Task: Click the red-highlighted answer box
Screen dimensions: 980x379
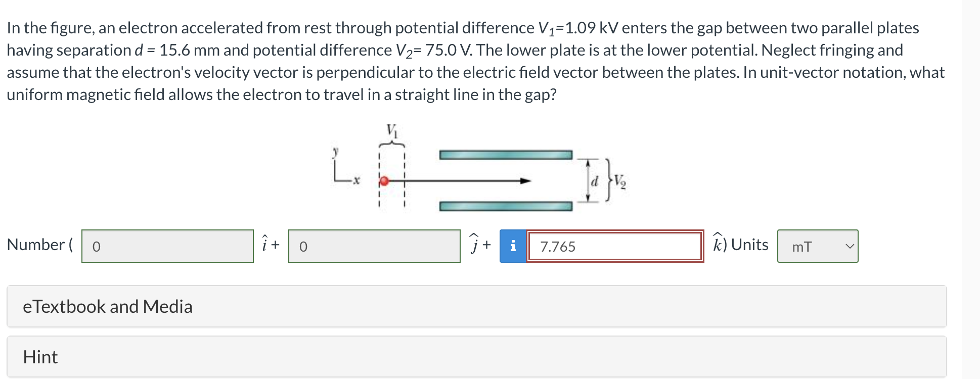Action: (614, 247)
